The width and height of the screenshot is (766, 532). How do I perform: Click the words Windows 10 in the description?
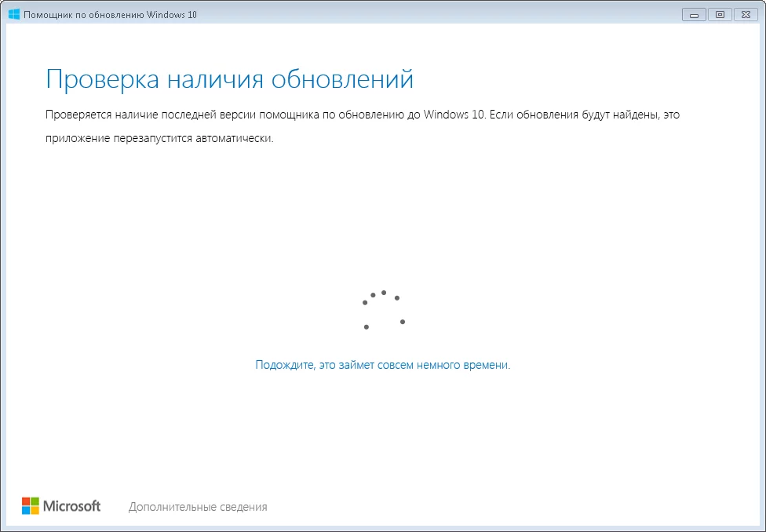(454, 115)
